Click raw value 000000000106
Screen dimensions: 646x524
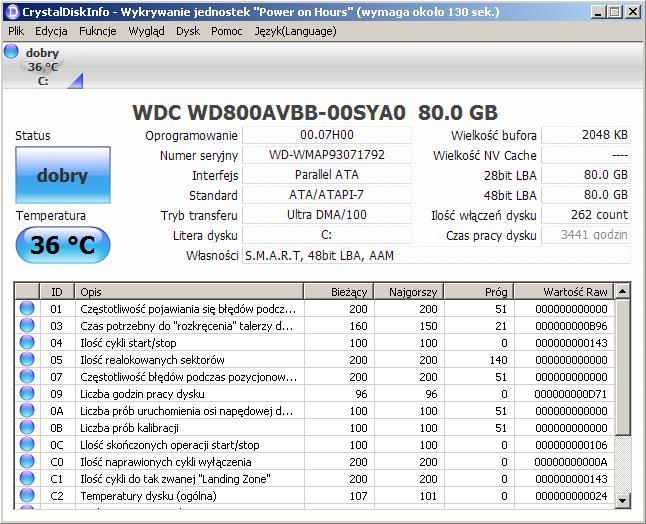click(571, 445)
